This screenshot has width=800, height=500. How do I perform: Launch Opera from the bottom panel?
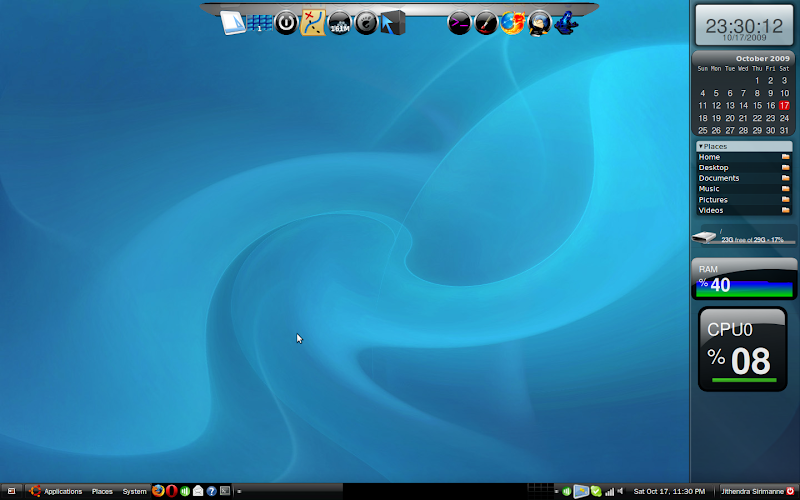pos(171,491)
